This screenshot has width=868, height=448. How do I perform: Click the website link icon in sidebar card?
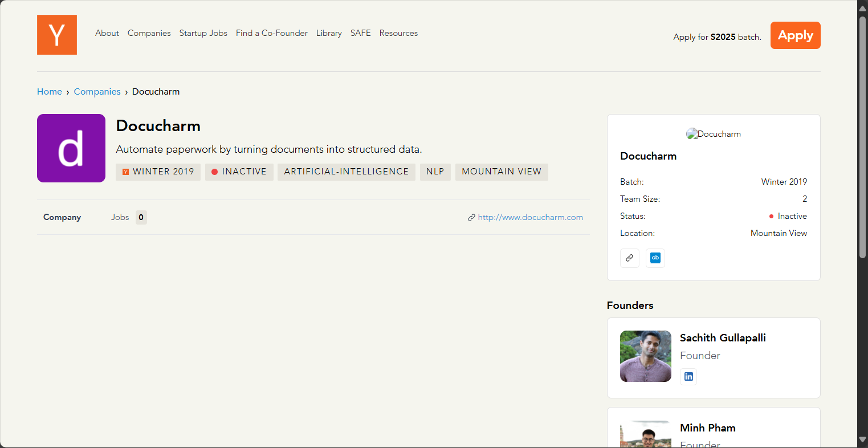(630, 258)
